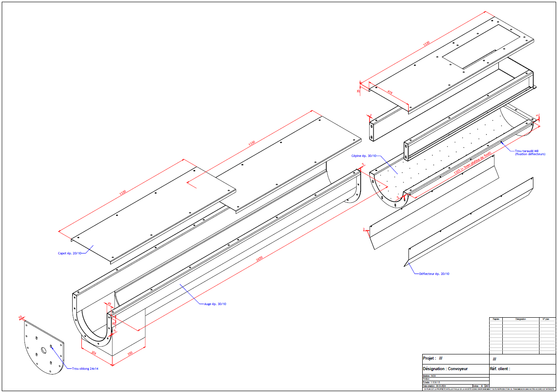Viewport: 557px width, 392px height.
Task: Click the 'Désignation : Convoyeur' title field
Action: pos(445,369)
